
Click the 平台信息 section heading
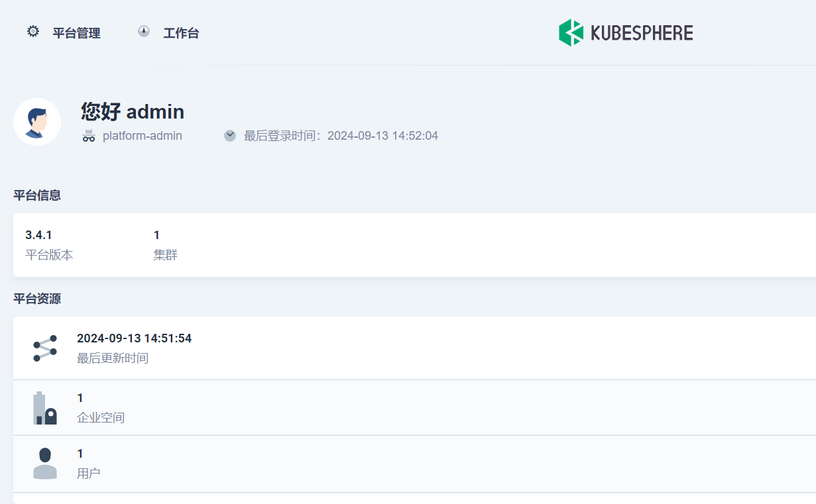tap(37, 195)
